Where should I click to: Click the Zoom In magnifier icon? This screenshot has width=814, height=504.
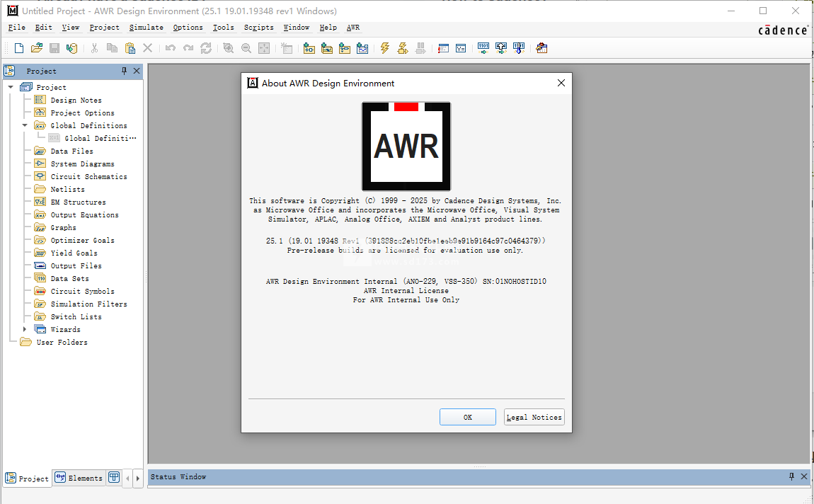click(x=229, y=48)
